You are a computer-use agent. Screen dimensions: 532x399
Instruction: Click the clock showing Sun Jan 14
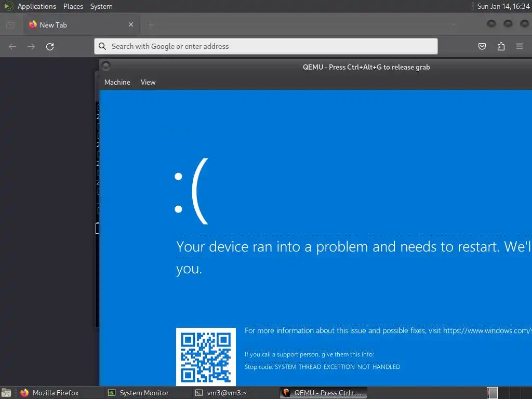point(503,6)
